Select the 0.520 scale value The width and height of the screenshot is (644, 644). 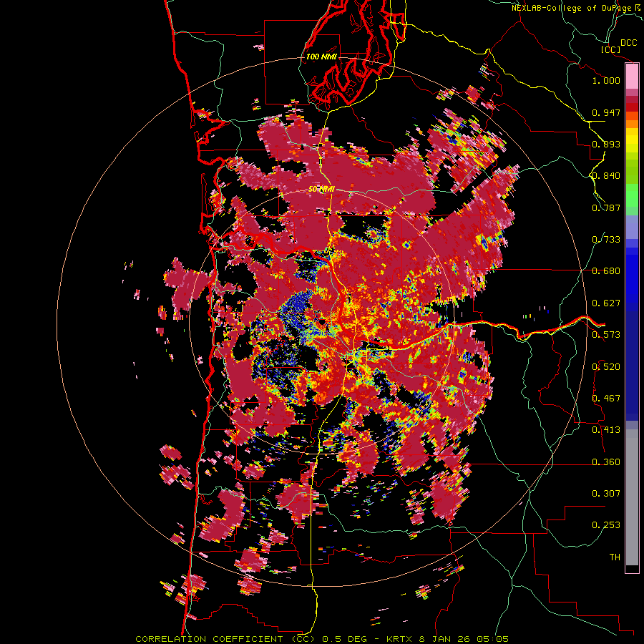coord(606,367)
